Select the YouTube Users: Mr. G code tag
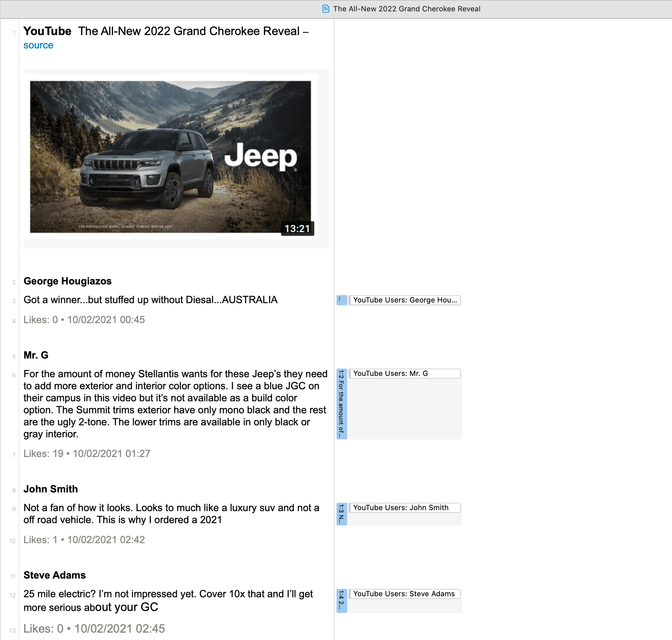Image resolution: width=672 pixels, height=640 pixels. point(405,374)
